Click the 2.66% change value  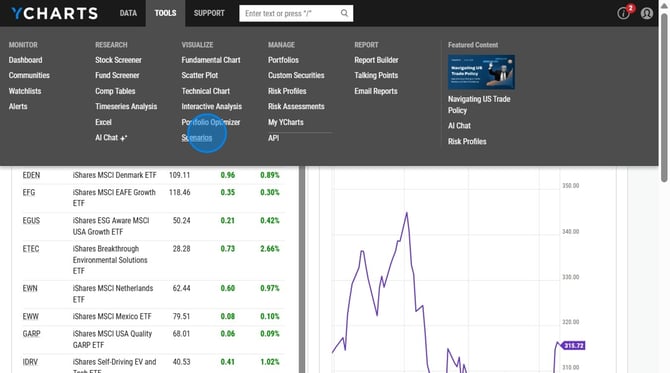click(x=270, y=249)
